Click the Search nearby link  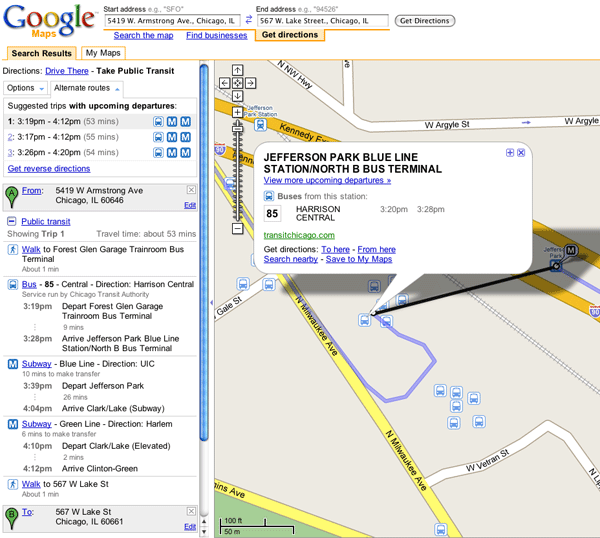pyautogui.click(x=291, y=259)
